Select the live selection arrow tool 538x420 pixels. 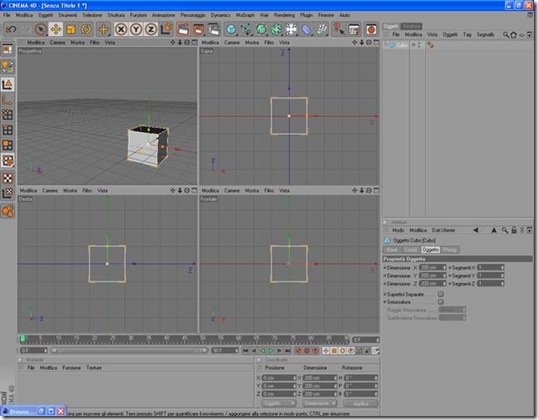pyautogui.click(x=40, y=29)
